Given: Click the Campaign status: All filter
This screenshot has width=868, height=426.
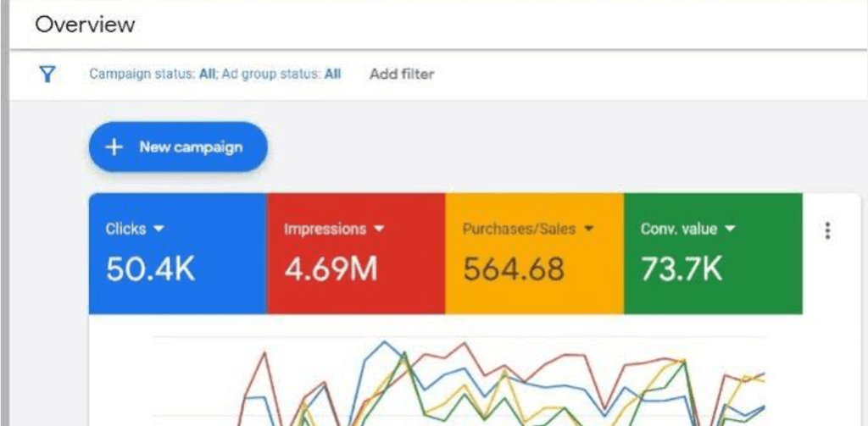Looking at the screenshot, I should (x=153, y=75).
